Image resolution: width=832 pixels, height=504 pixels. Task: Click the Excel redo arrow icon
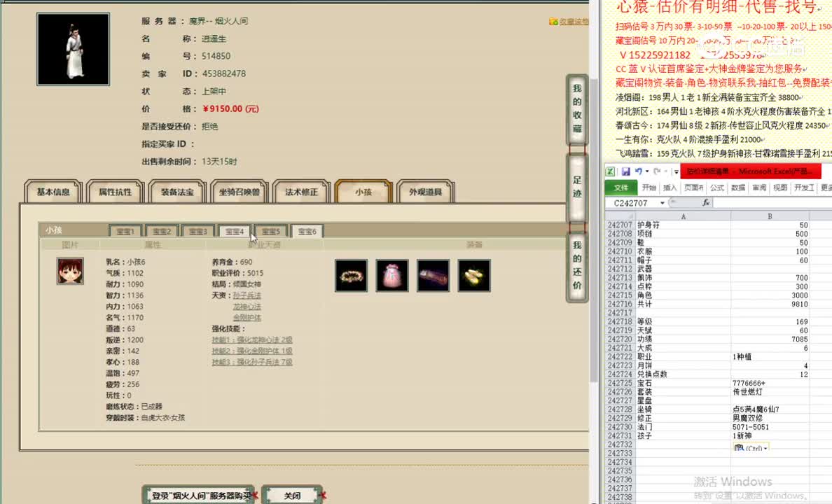[x=657, y=171]
